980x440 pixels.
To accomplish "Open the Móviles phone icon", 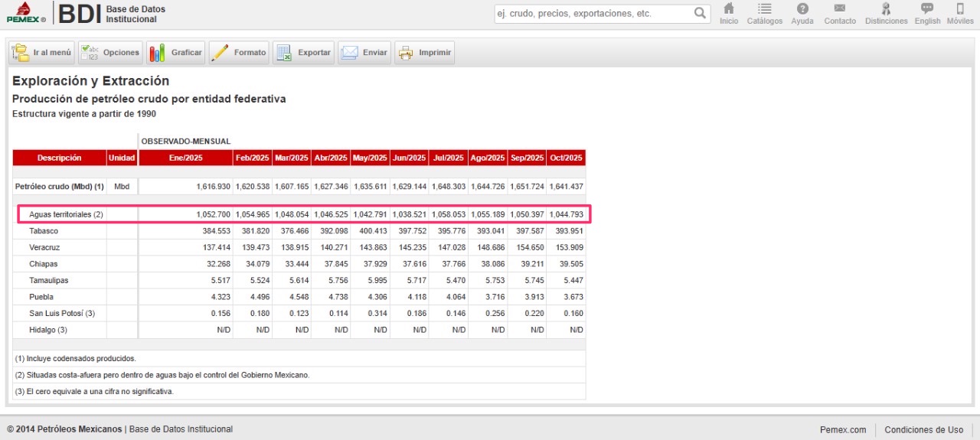I will pos(960,9).
